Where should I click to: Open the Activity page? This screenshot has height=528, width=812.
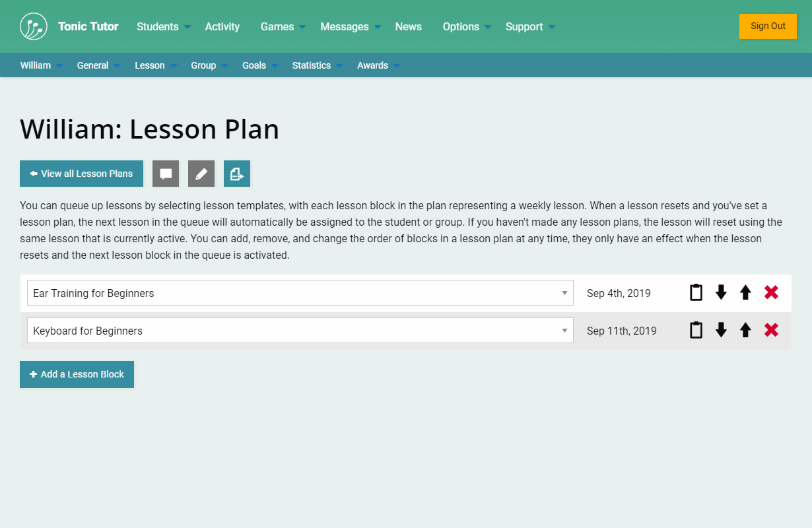(x=222, y=26)
